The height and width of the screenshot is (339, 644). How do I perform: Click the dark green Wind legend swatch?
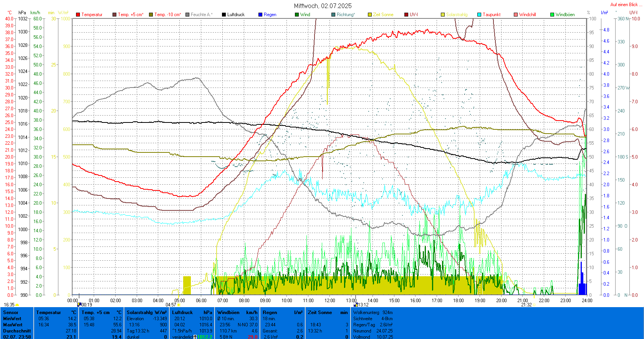pos(297,15)
